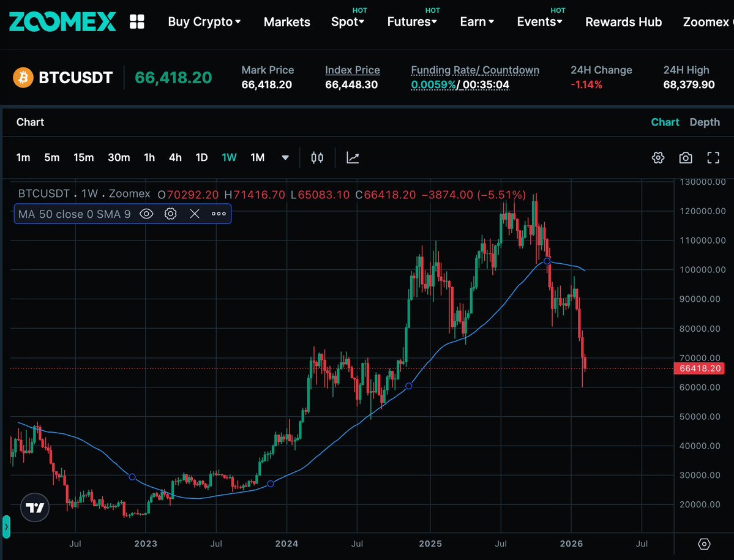734x560 pixels.
Task: Select the 1D timeframe
Action: (x=201, y=158)
